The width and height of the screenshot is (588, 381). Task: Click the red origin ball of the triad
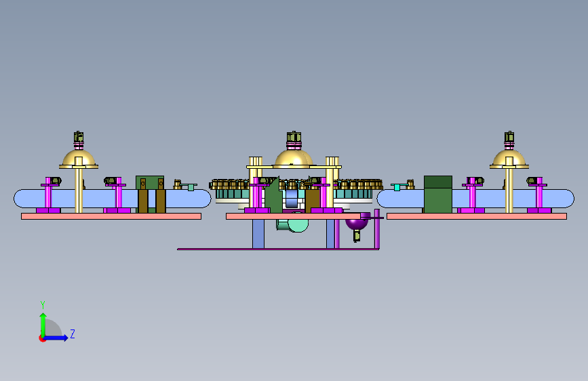42,338
